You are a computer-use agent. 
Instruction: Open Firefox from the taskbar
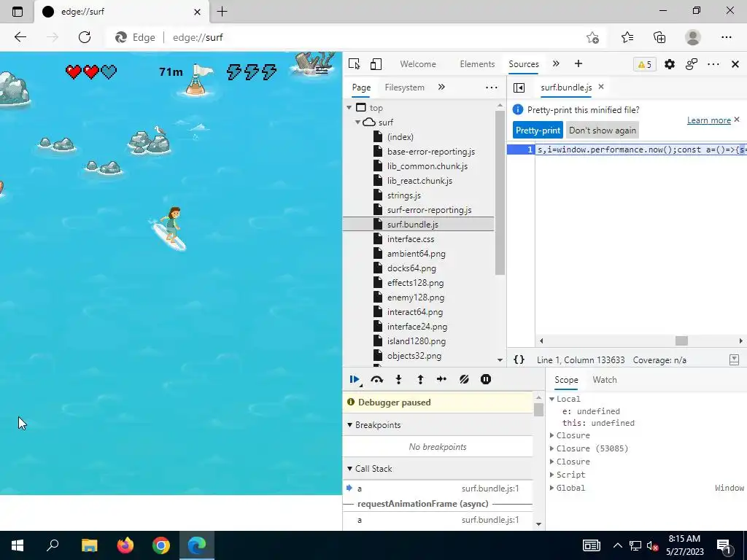coord(125,545)
